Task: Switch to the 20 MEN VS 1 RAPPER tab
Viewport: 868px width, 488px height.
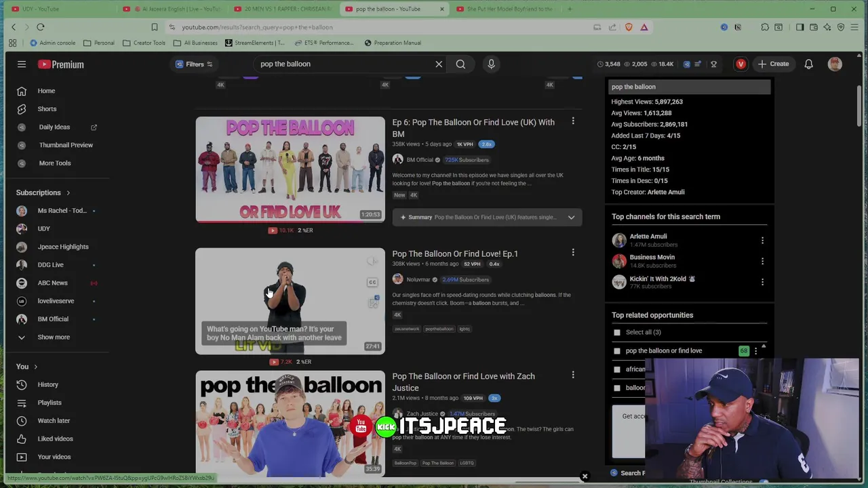Action: pos(283,9)
